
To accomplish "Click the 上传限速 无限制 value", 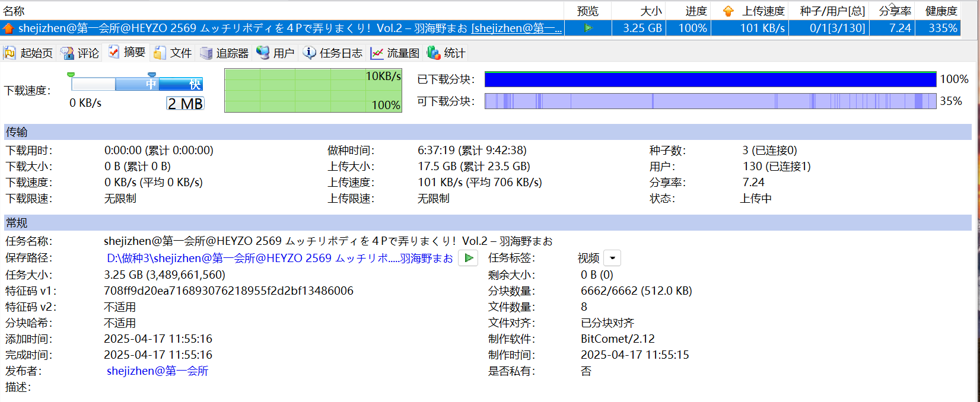I will pyautogui.click(x=433, y=198).
